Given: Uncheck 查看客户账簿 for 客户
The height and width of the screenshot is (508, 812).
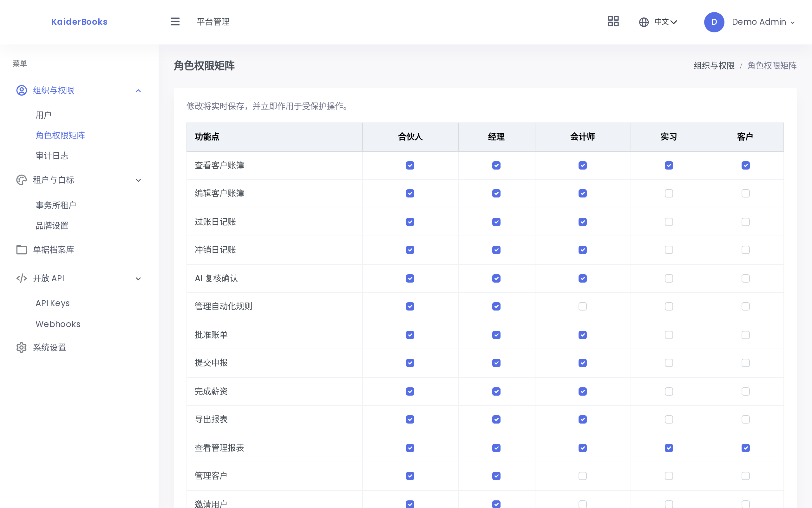Looking at the screenshot, I should tap(746, 165).
